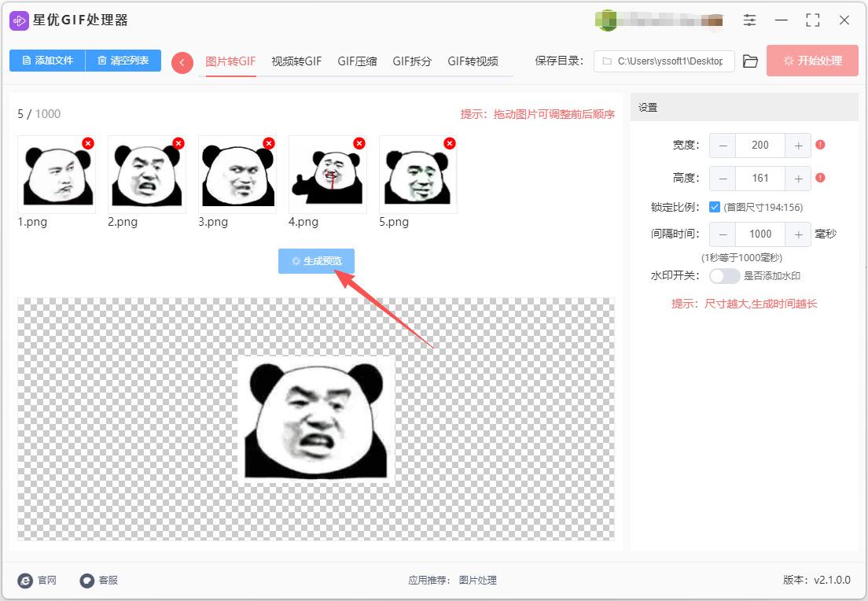
Task: Toggle fullscreen window icon
Action: pos(813,20)
